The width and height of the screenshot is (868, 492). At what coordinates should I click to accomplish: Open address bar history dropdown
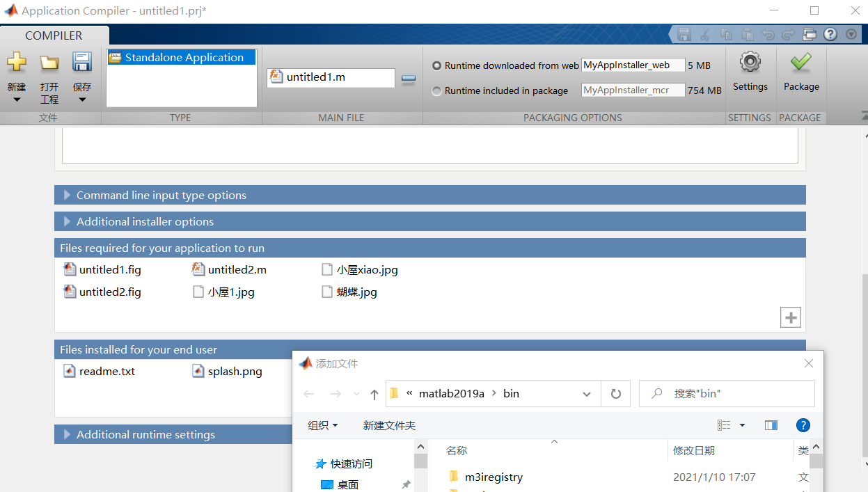[x=587, y=394]
